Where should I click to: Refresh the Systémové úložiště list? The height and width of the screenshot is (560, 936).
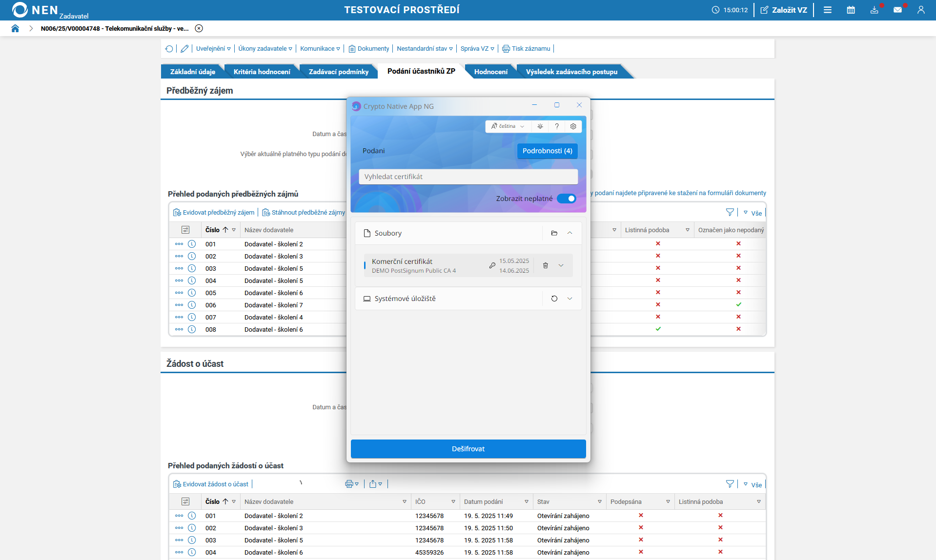554,299
